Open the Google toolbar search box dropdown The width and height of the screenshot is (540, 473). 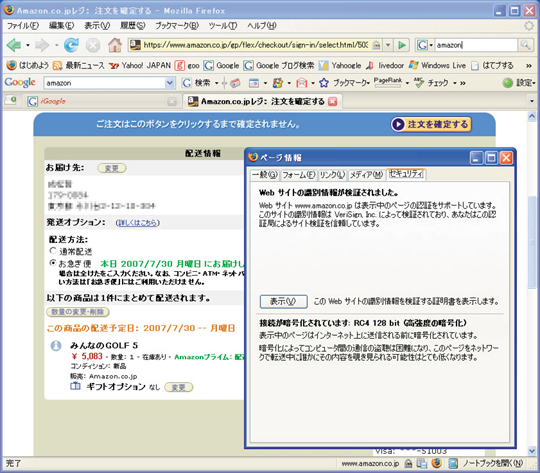pos(169,83)
